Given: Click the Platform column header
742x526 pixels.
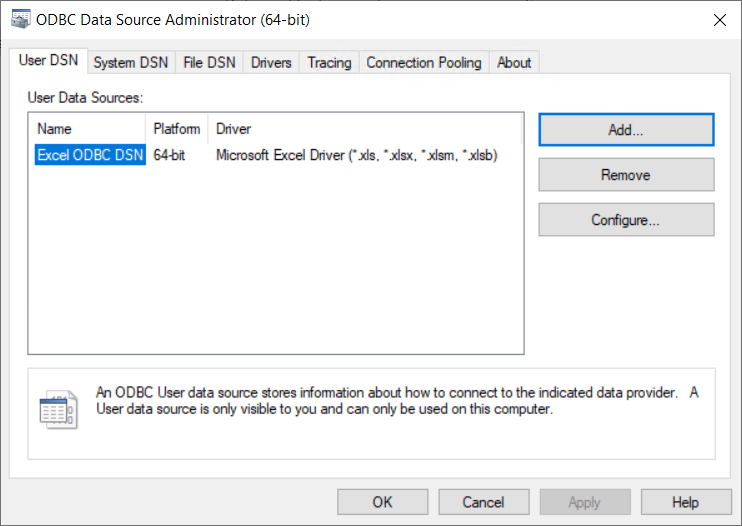Looking at the screenshot, I should (177, 129).
